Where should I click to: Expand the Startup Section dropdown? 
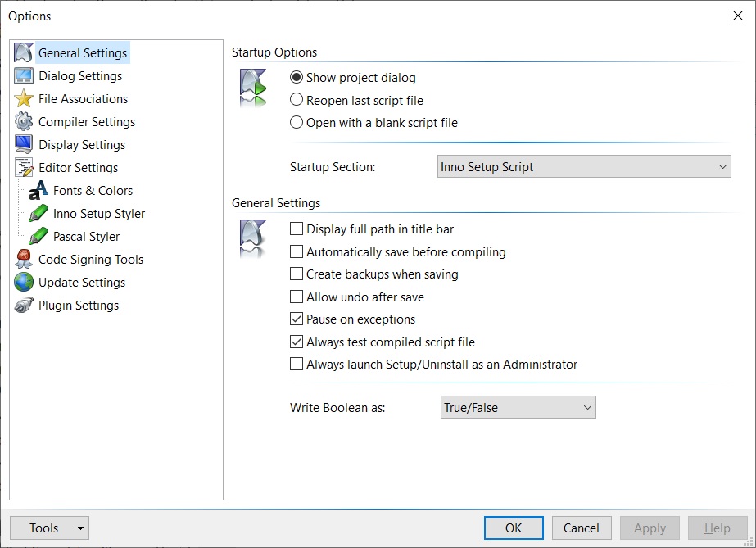[584, 167]
